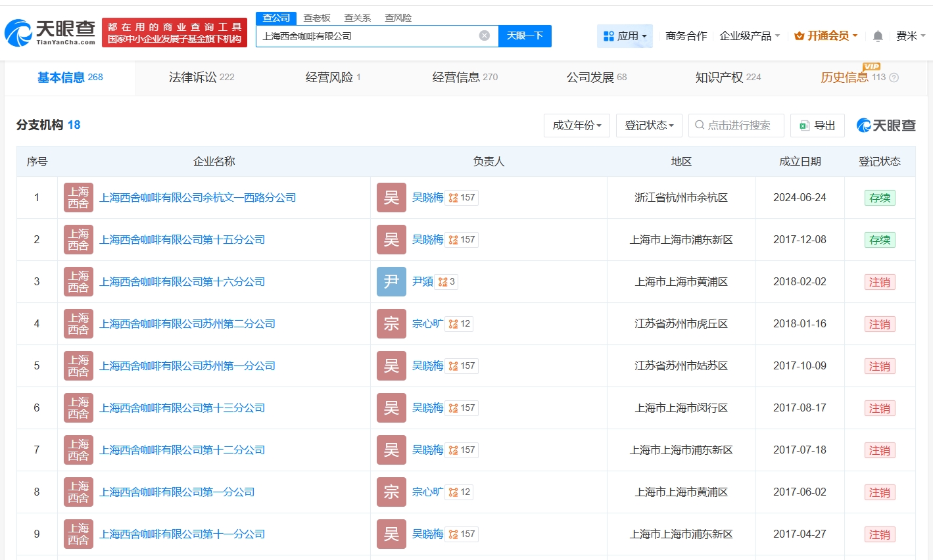Switch to 经营风险 tab
The width and height of the screenshot is (933, 560).
pyautogui.click(x=333, y=78)
